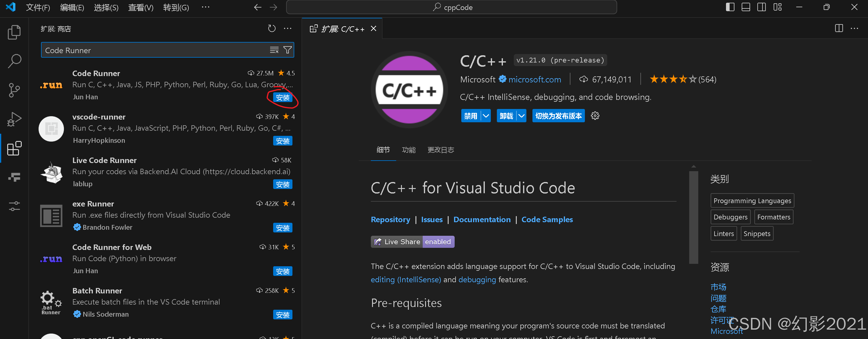Click the 禁用 button

tap(471, 116)
